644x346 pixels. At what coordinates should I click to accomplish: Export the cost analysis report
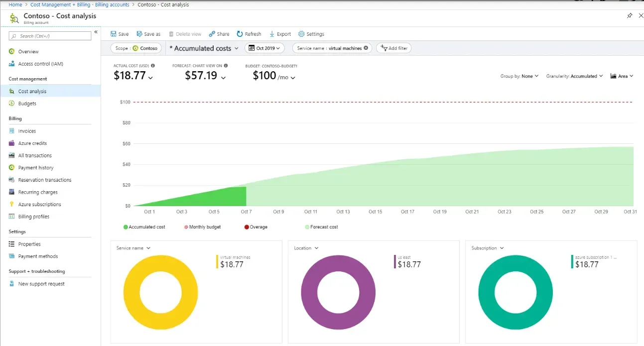tap(280, 34)
